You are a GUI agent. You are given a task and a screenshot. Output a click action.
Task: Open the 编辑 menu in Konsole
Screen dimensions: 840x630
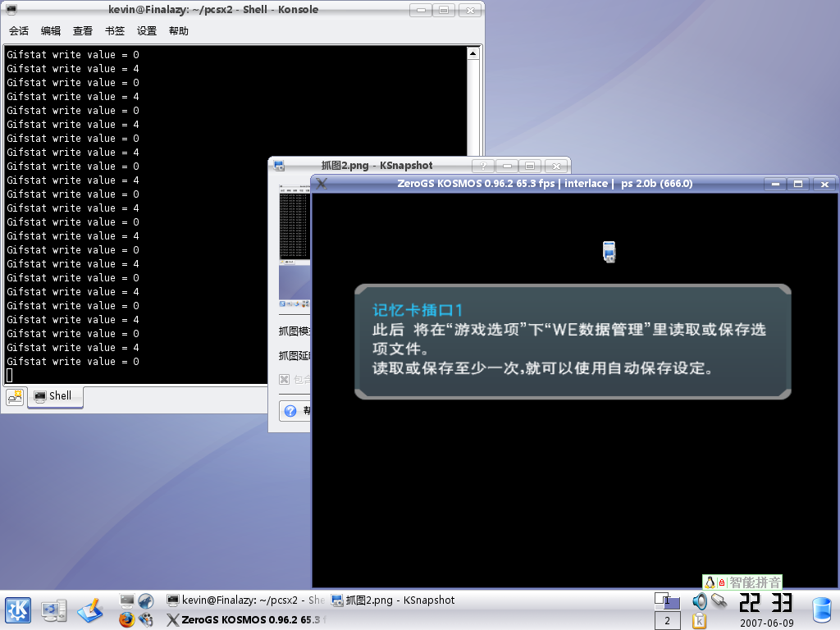point(51,31)
